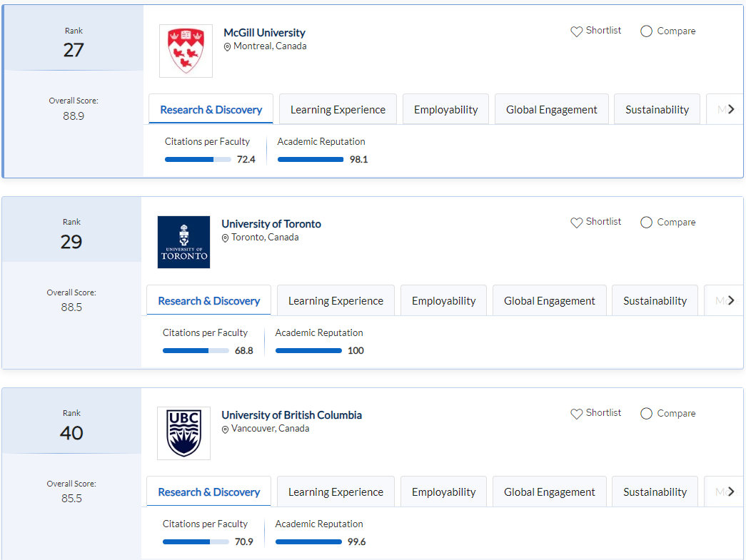746x560 pixels.
Task: Add University of Toronto to shortlist
Action: (x=577, y=223)
